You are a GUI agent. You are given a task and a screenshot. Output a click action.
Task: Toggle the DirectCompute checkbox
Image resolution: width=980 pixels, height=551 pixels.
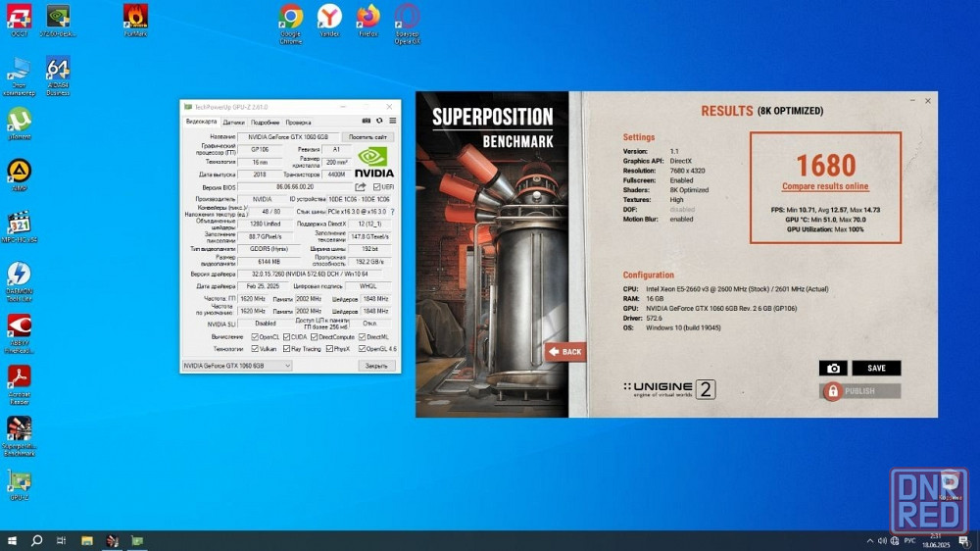[315, 337]
